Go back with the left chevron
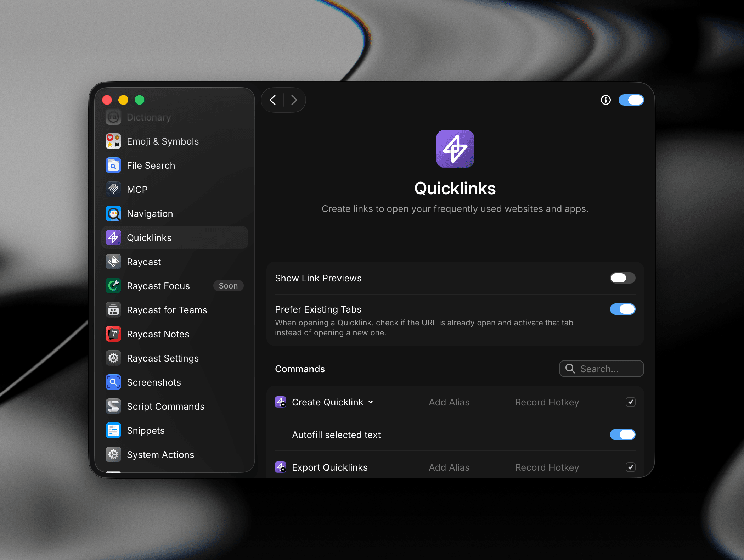This screenshot has width=744, height=560. coord(272,100)
